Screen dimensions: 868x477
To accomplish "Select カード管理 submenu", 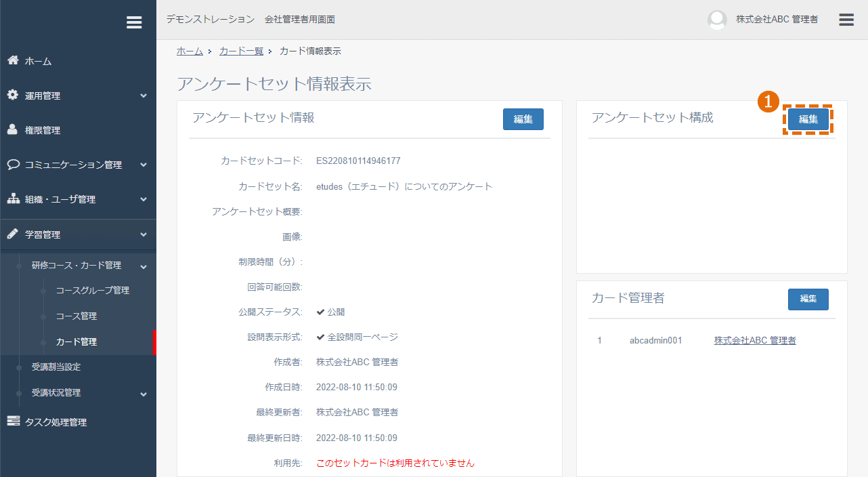I will click(x=77, y=341).
